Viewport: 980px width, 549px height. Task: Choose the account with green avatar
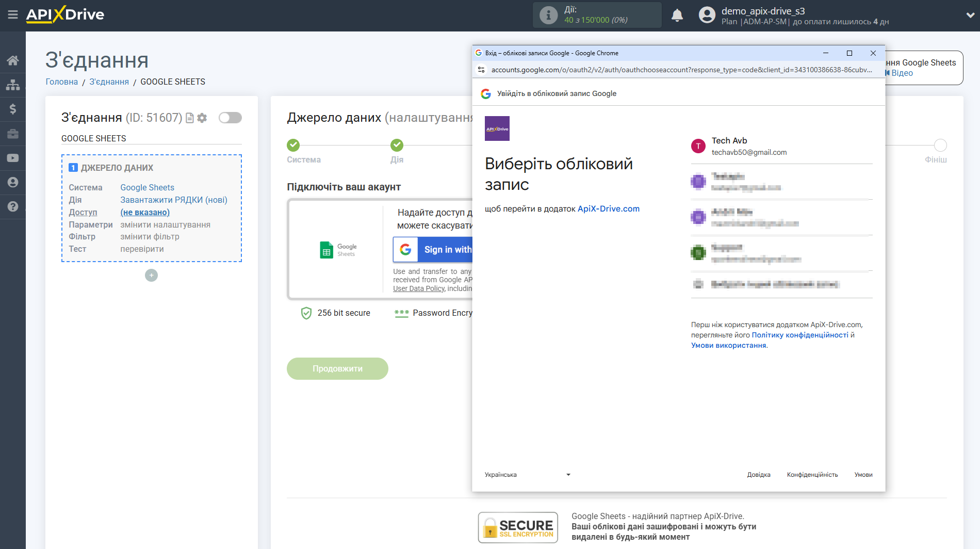click(x=781, y=253)
